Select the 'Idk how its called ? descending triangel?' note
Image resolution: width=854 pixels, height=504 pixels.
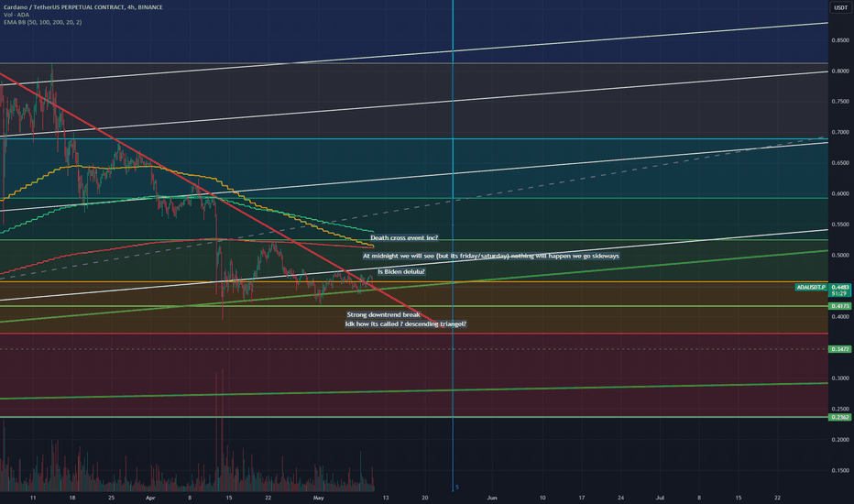pos(405,324)
